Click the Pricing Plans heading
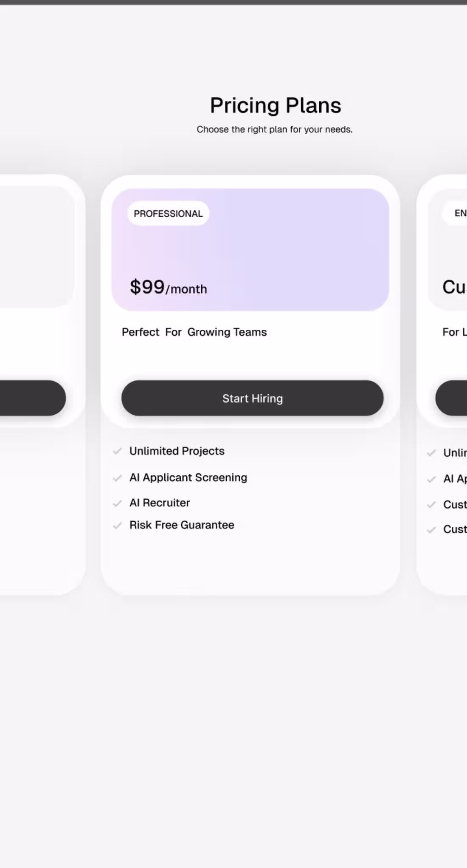The image size is (467, 868). (x=275, y=105)
